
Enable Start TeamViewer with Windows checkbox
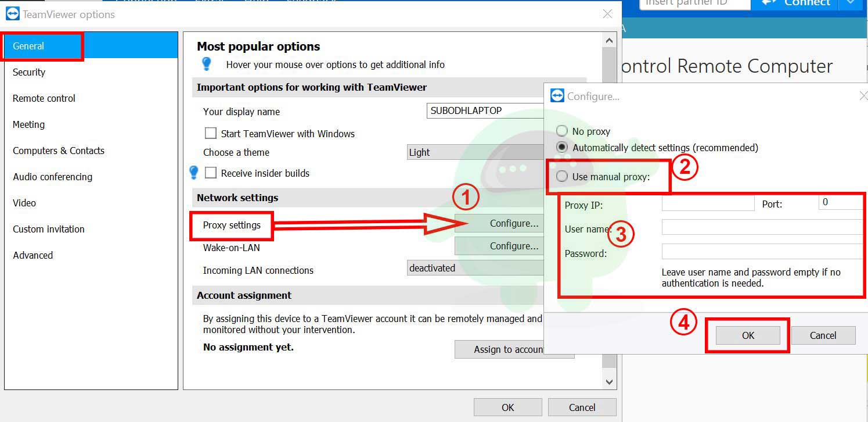tap(211, 133)
